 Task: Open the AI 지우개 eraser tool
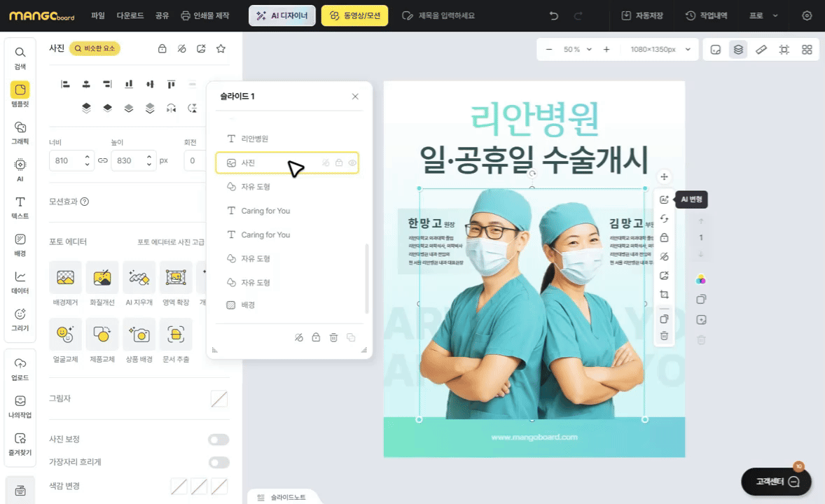(139, 278)
